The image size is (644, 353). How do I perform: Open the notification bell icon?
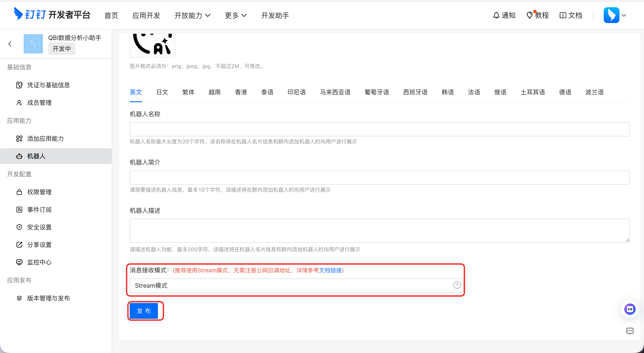(496, 15)
